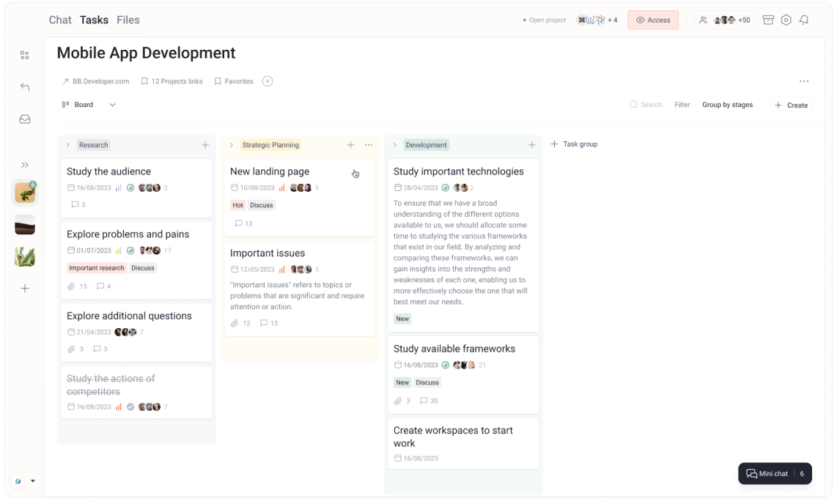The image size is (837, 504).
Task: Click the add link plus icon beside Favorites
Action: [x=268, y=81]
